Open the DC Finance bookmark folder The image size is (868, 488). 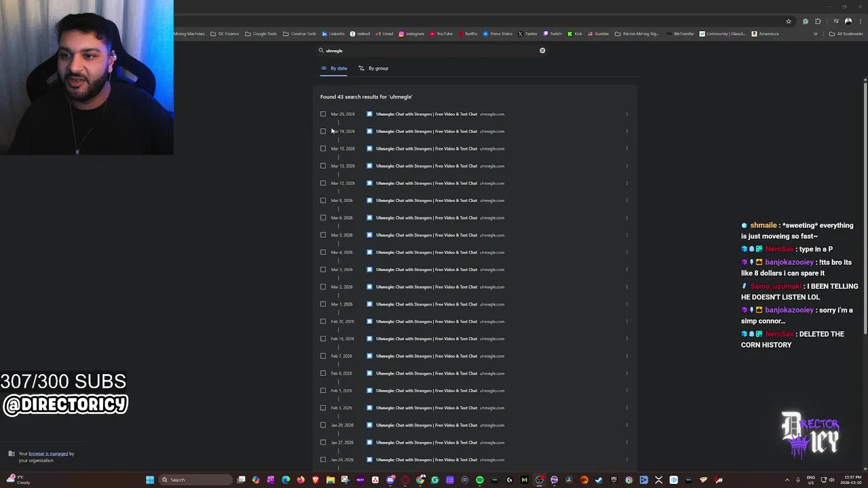click(224, 34)
